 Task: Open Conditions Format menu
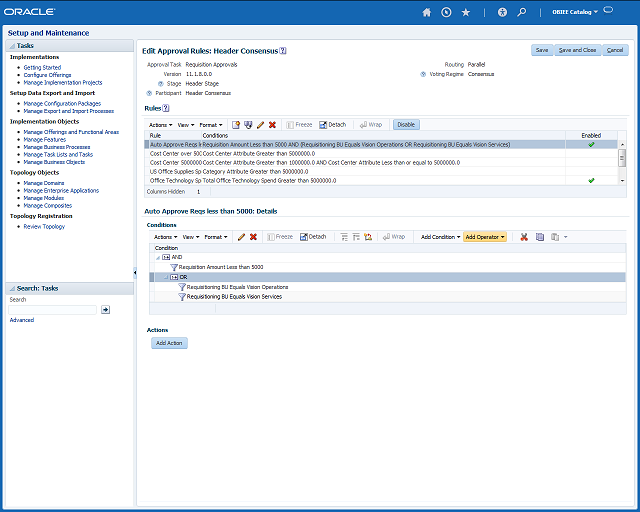[x=216, y=237]
